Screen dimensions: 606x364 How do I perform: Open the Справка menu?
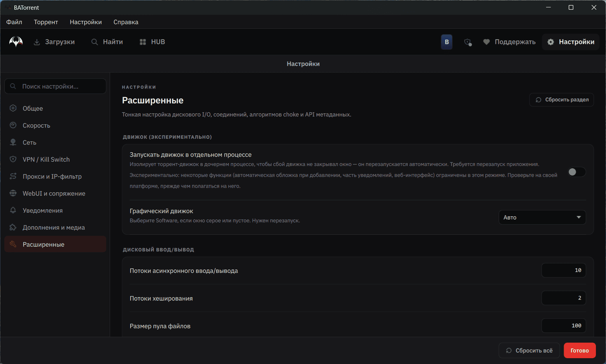tap(126, 22)
